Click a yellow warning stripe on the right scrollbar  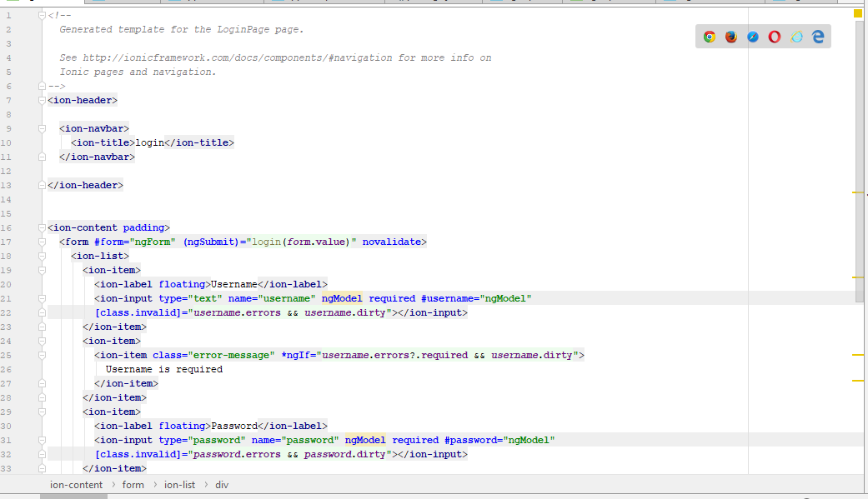(x=858, y=193)
